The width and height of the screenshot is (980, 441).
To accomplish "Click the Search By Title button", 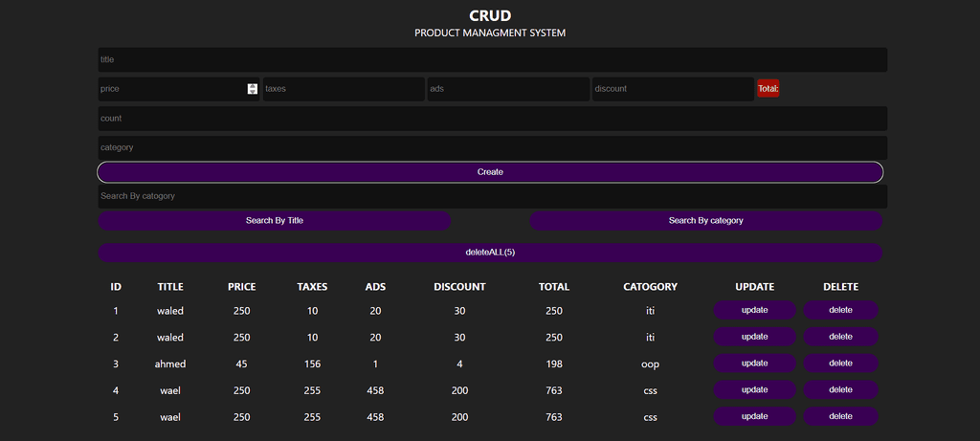I will coord(275,220).
